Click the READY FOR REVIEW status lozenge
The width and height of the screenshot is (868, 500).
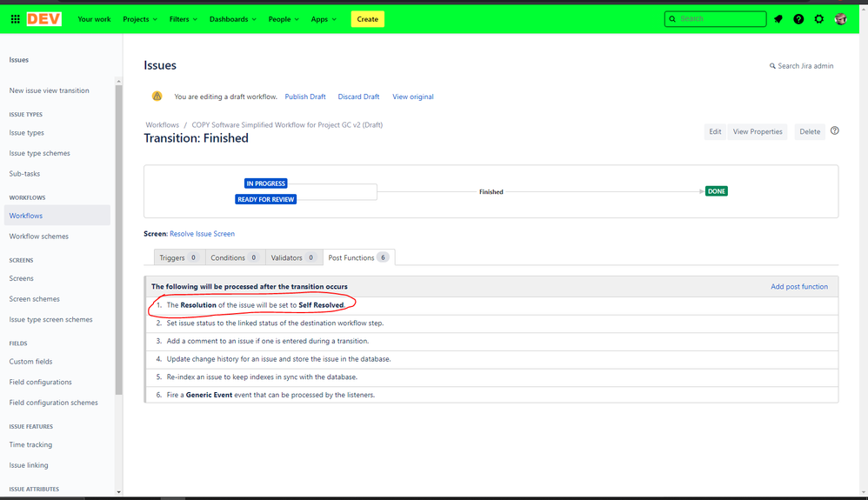[x=266, y=199]
